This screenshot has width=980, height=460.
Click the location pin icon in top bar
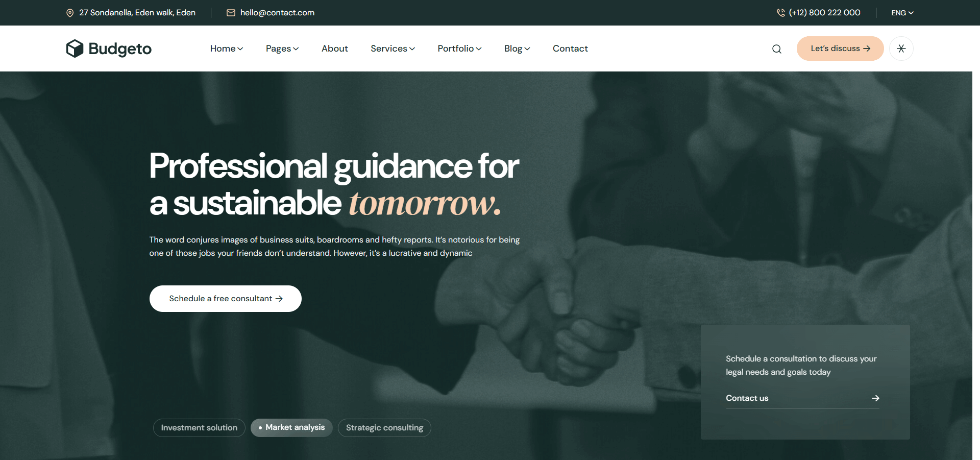click(70, 13)
